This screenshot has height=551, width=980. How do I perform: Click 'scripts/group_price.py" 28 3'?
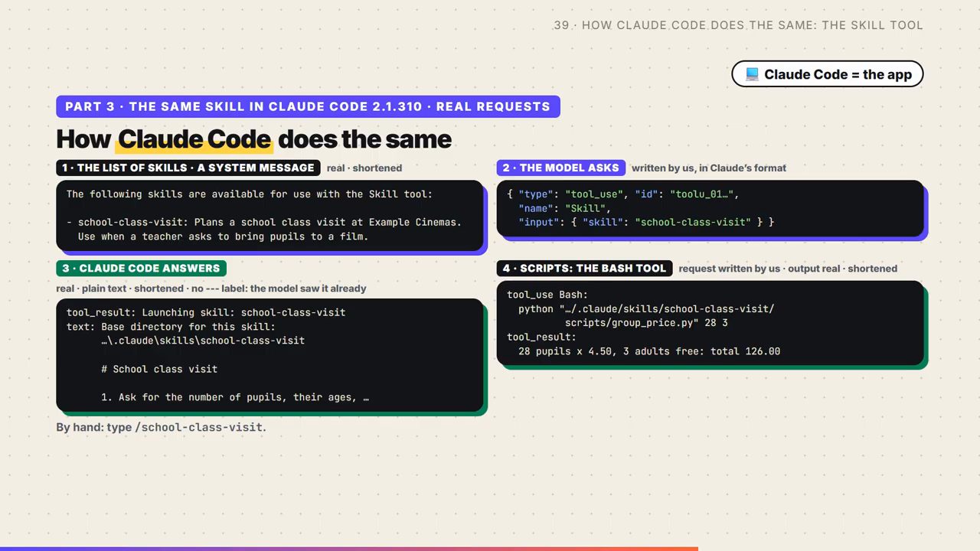pyautogui.click(x=646, y=323)
